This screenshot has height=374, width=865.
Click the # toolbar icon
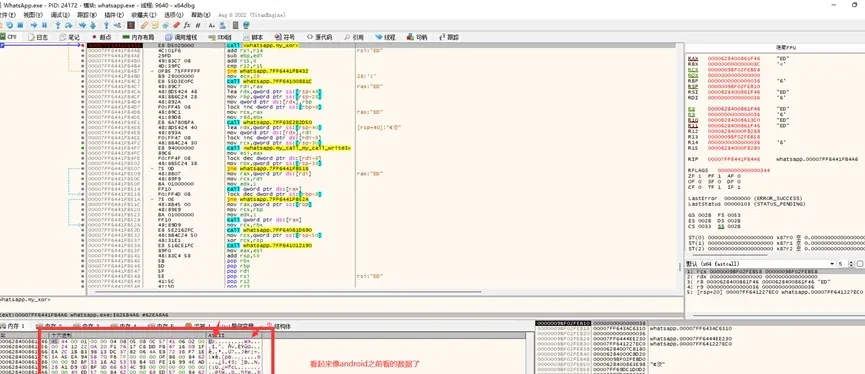point(198,25)
